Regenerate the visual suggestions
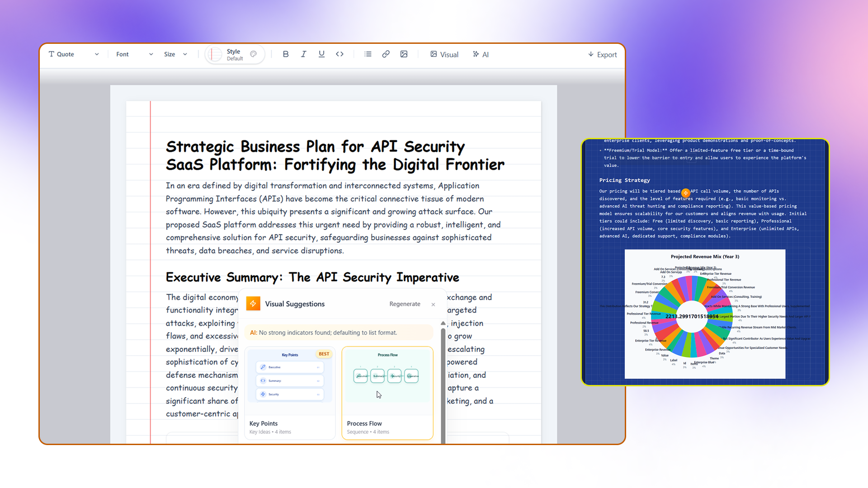This screenshot has width=868, height=488. click(x=405, y=304)
